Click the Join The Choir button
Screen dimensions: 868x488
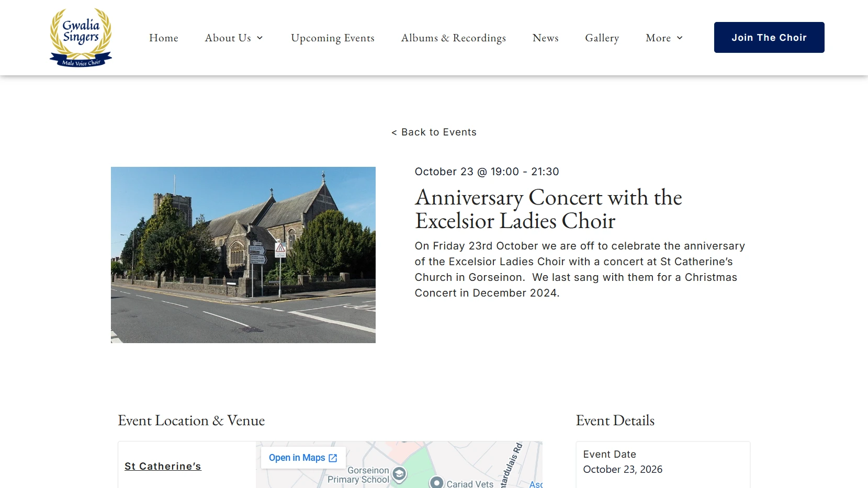pos(769,37)
